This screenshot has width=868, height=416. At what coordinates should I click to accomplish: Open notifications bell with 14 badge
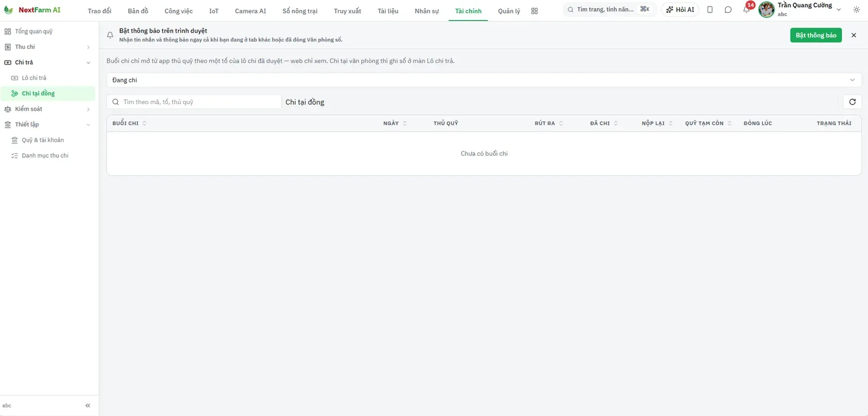747,9
